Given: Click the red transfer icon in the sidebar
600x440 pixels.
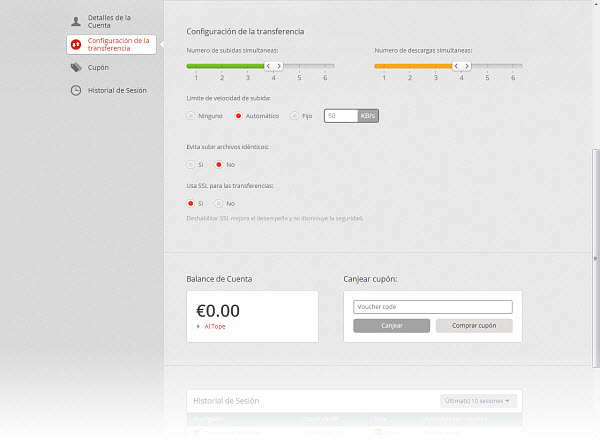Looking at the screenshot, I should (x=76, y=44).
